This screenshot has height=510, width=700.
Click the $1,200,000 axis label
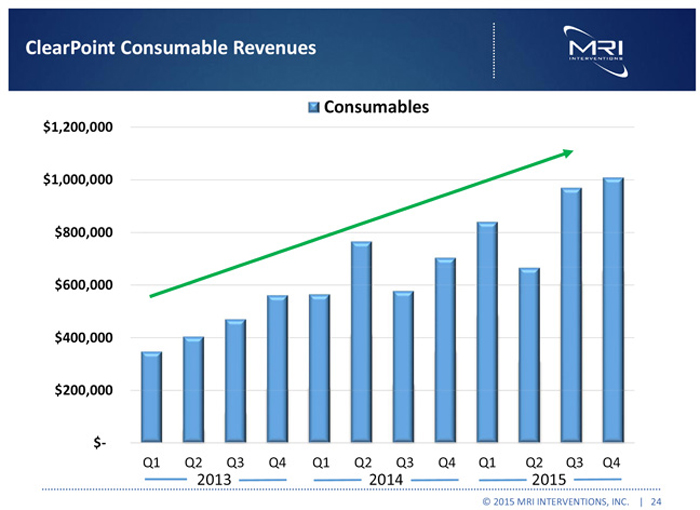point(76,128)
